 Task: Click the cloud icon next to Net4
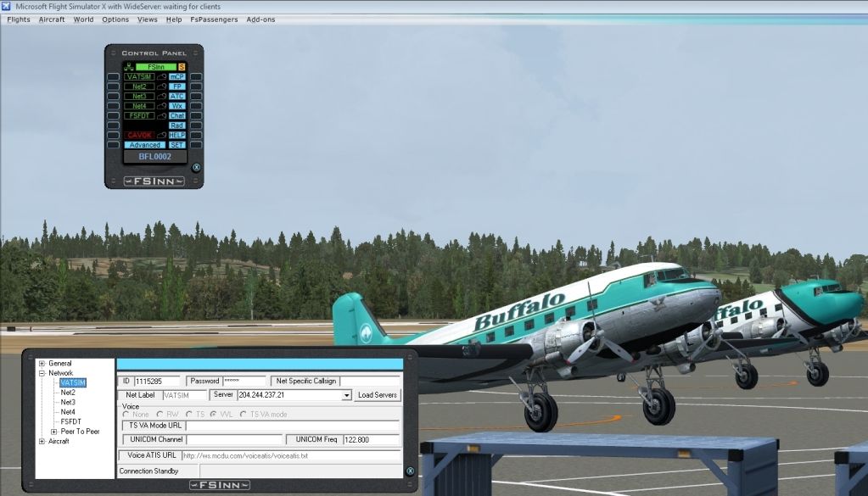pos(162,106)
